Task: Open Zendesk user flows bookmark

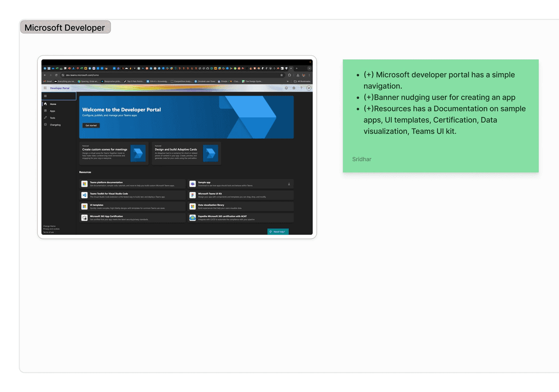Action: point(205,81)
